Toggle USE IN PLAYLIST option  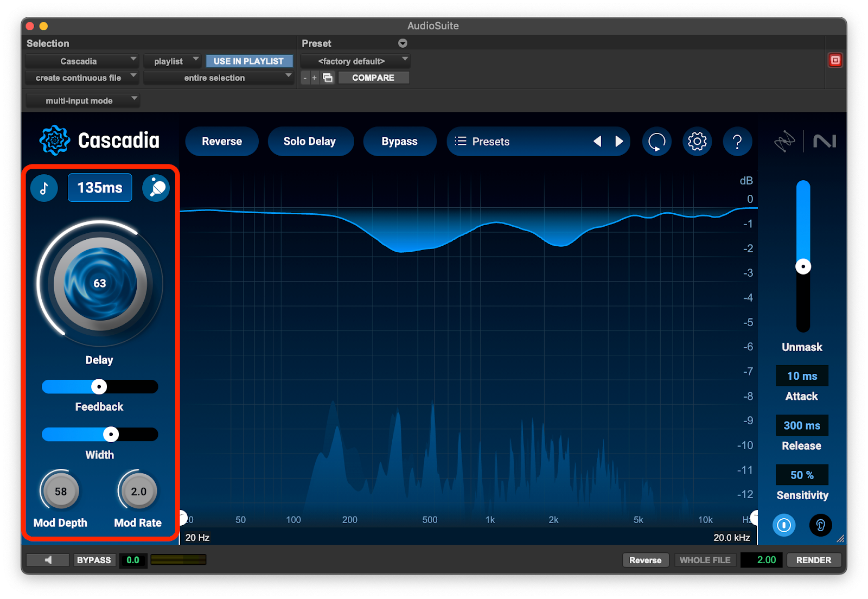coord(249,61)
